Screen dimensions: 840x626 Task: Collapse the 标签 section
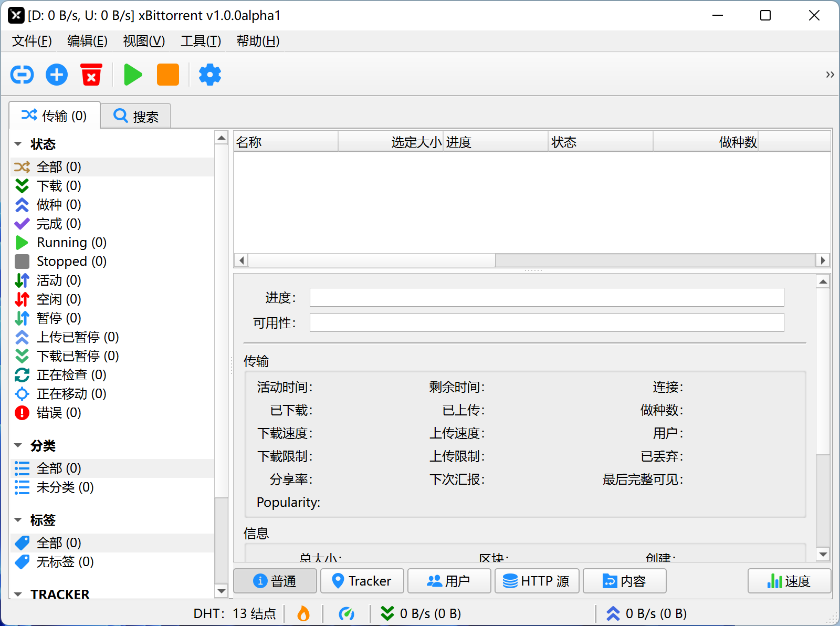click(18, 520)
